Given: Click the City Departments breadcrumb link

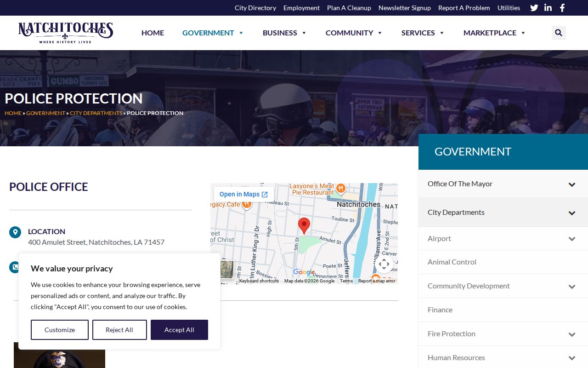Looking at the screenshot, I should click(x=96, y=113).
